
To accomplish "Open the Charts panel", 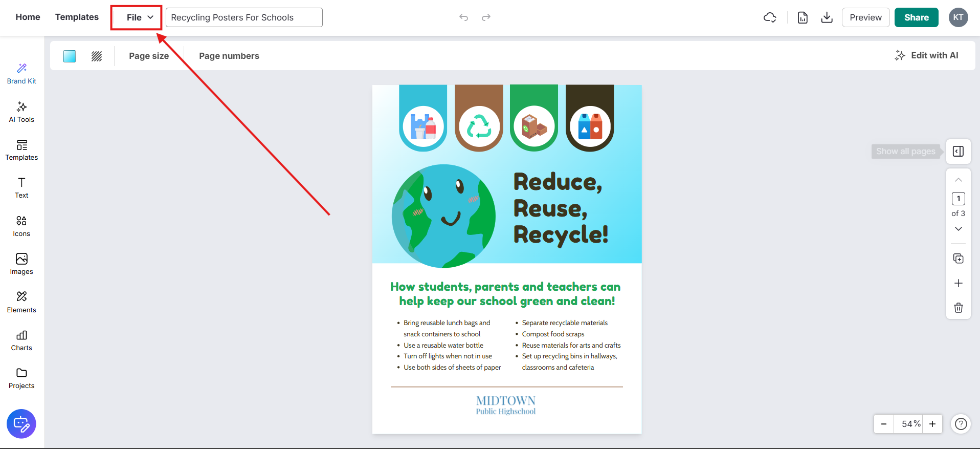I will point(21,340).
